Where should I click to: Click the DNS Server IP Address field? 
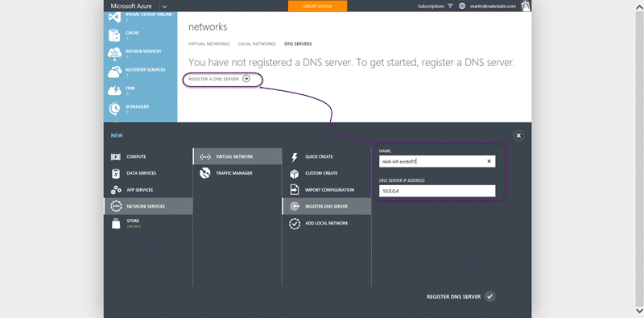tap(437, 191)
